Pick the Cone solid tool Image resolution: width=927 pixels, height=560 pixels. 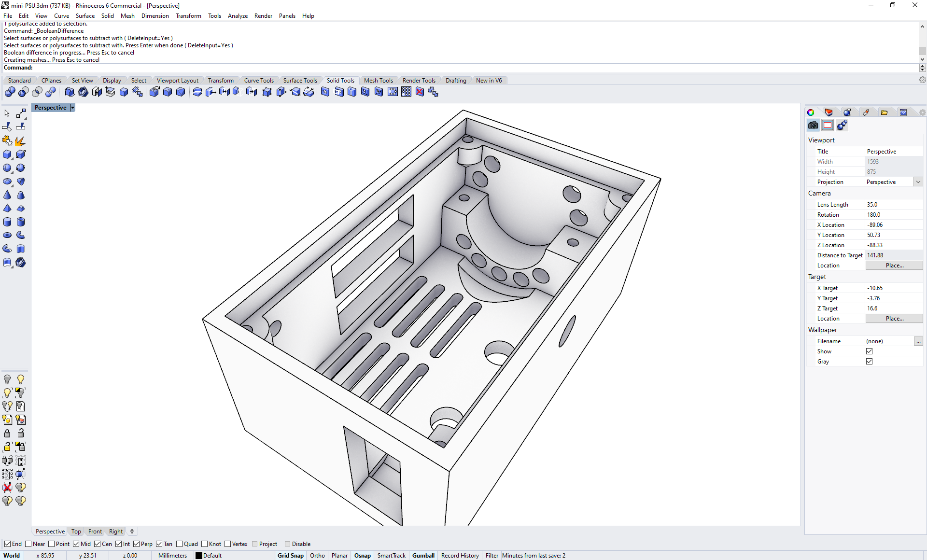pyautogui.click(x=7, y=195)
